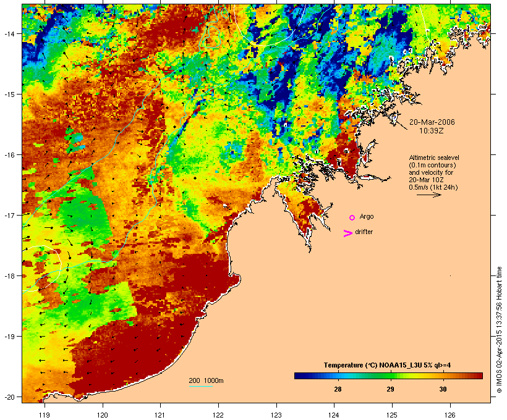Image resolution: width=507 pixels, height=420 pixels.
Task: Click the colorbar '29' tick label
Action: (x=390, y=389)
